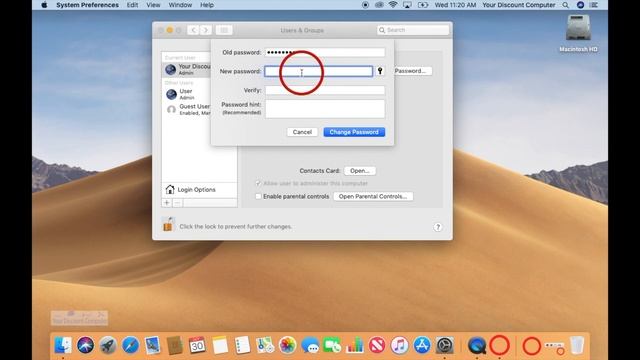This screenshot has height=360, width=640.
Task: Open Login Options in sidebar
Action: pos(199,189)
